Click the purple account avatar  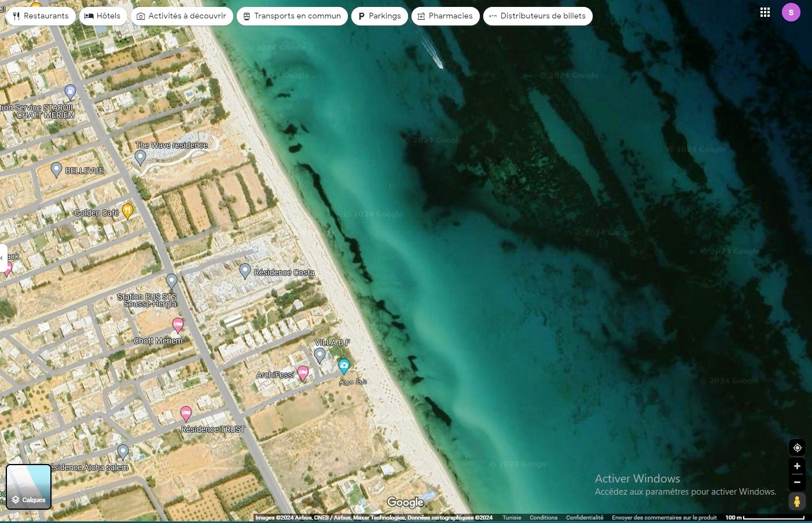click(x=791, y=12)
